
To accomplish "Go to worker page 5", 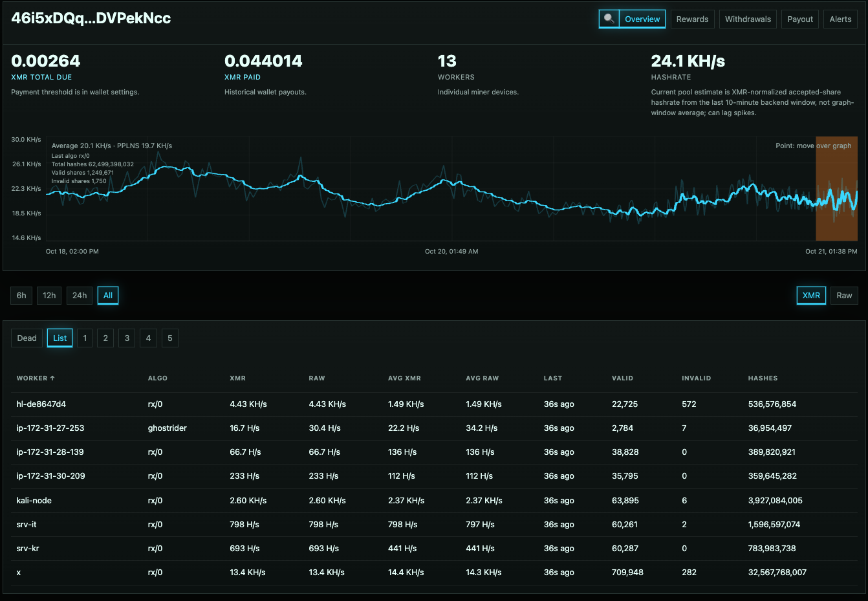I will point(170,338).
